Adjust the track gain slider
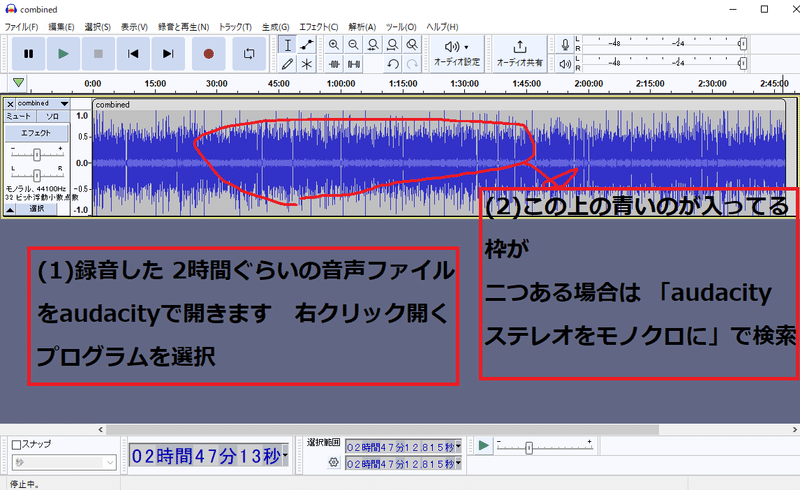The width and height of the screenshot is (800, 490). pyautogui.click(x=37, y=154)
